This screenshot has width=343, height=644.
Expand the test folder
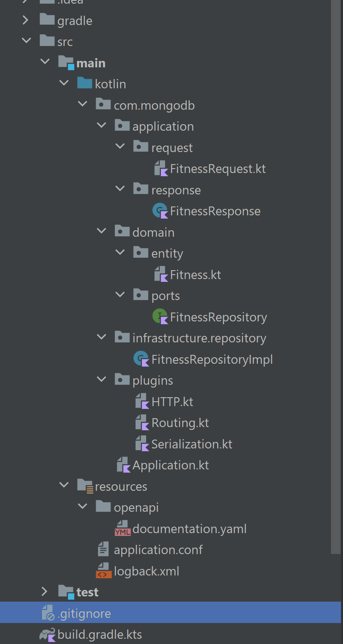pos(45,592)
